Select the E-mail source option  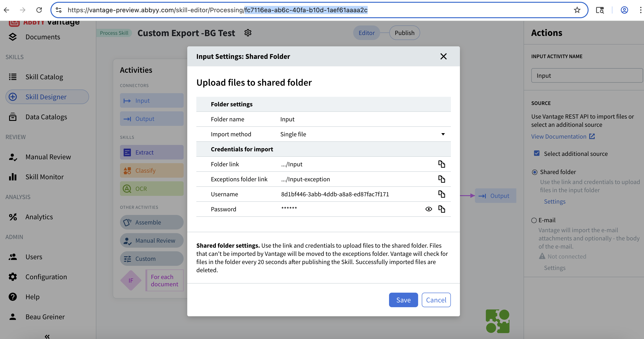point(534,220)
